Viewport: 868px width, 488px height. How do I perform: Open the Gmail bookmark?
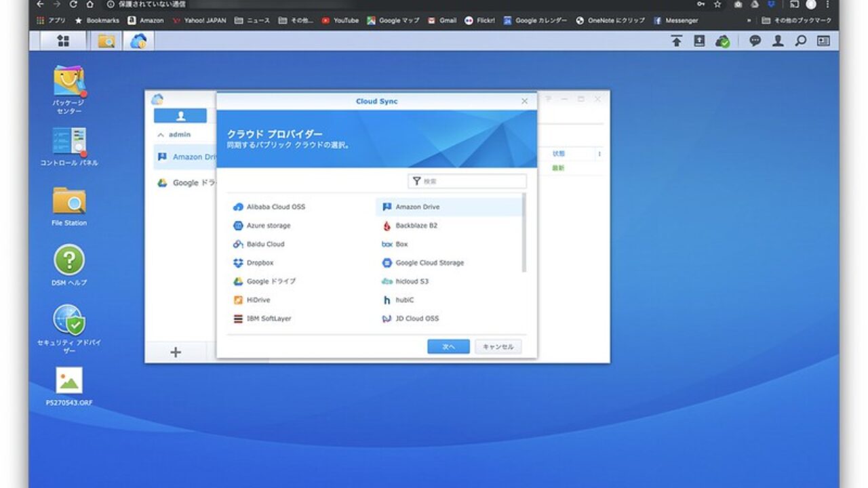coord(442,20)
